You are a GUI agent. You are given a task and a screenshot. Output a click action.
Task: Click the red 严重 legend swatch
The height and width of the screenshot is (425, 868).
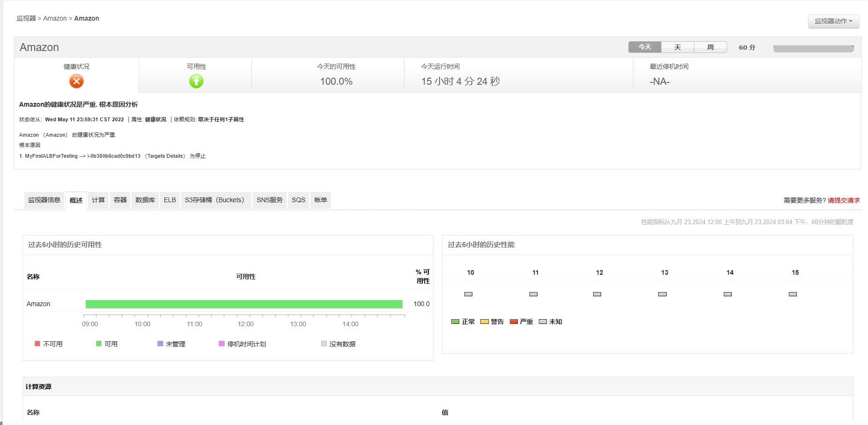point(514,322)
